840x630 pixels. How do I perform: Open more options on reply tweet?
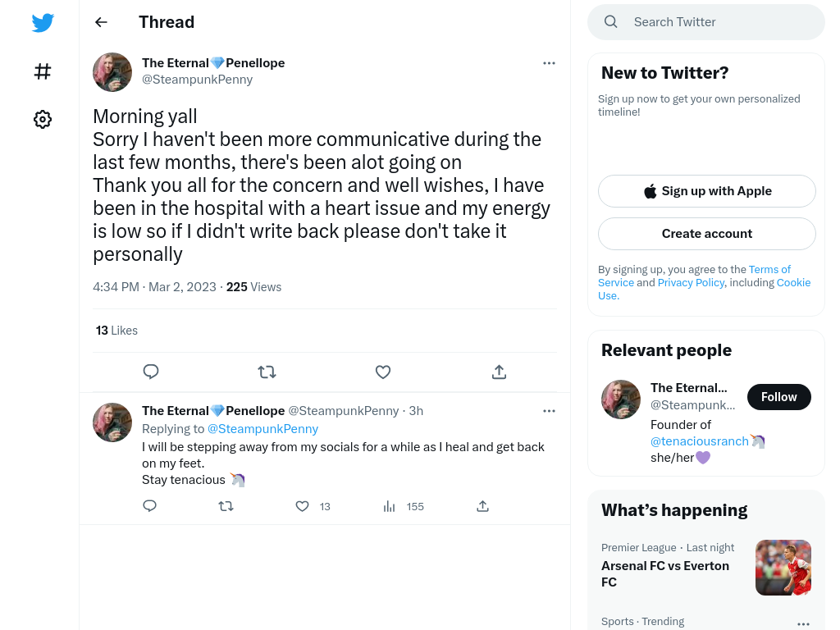pos(549,411)
